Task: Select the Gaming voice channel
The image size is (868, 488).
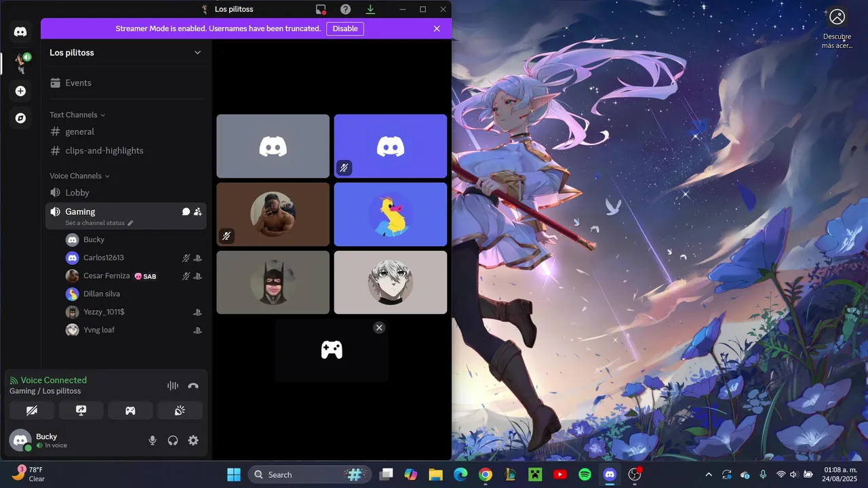Action: point(125,216)
